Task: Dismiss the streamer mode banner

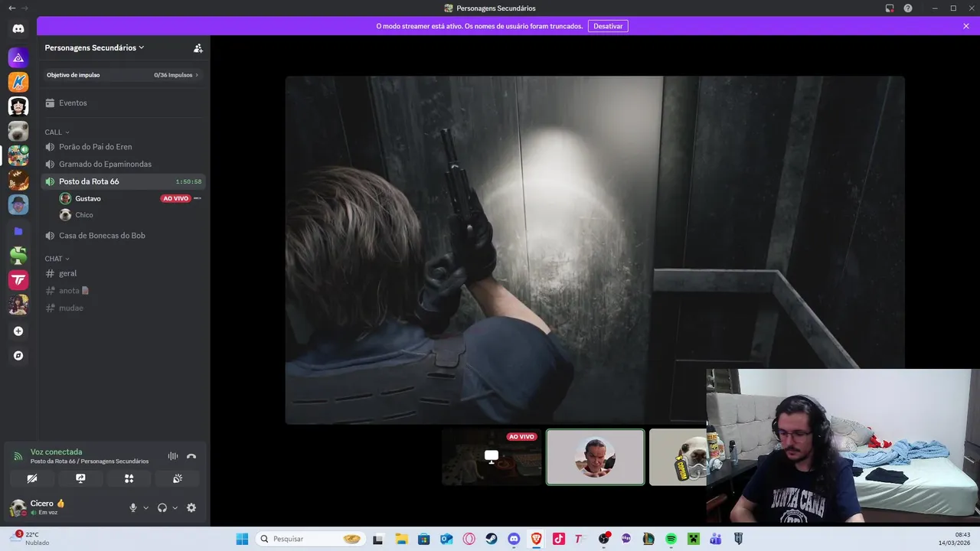Action: 966,26
